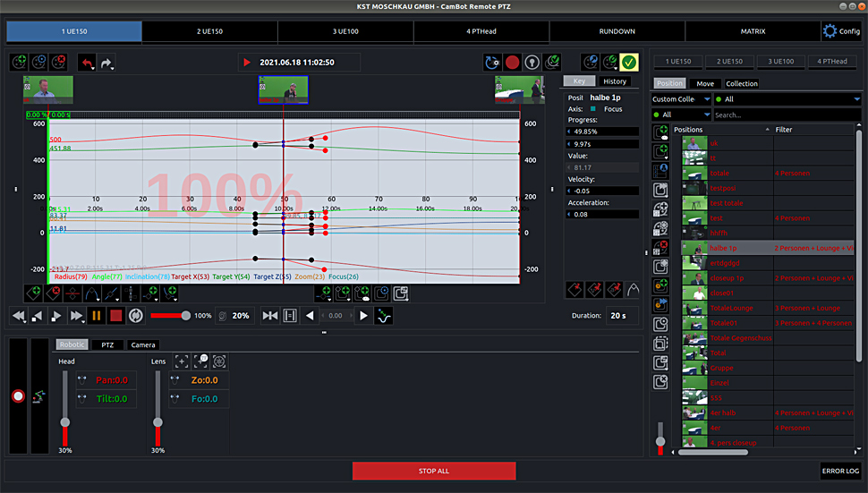Image resolution: width=868 pixels, height=493 pixels.
Task: Adjust the Head speed slider
Action: pyautogui.click(x=64, y=408)
